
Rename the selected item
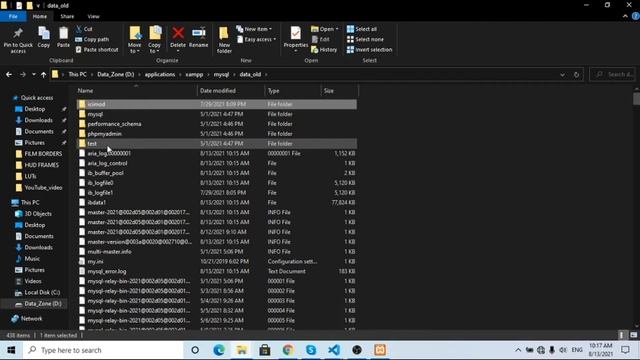pos(199,38)
